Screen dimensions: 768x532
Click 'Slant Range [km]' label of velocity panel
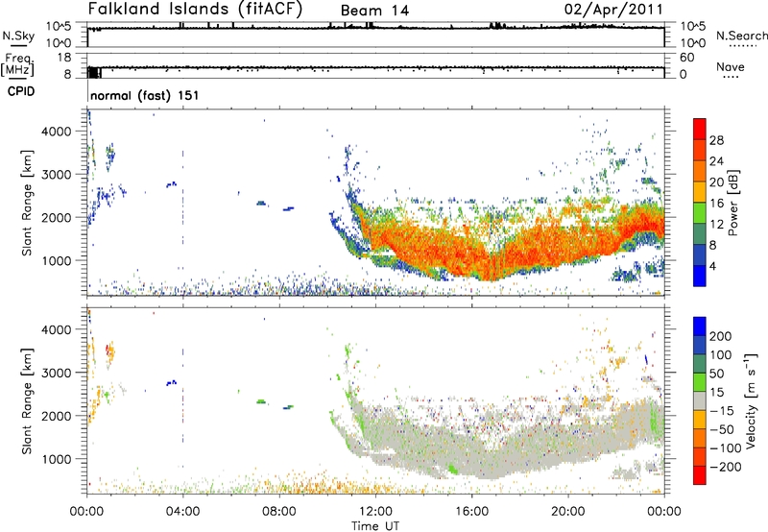[27, 401]
